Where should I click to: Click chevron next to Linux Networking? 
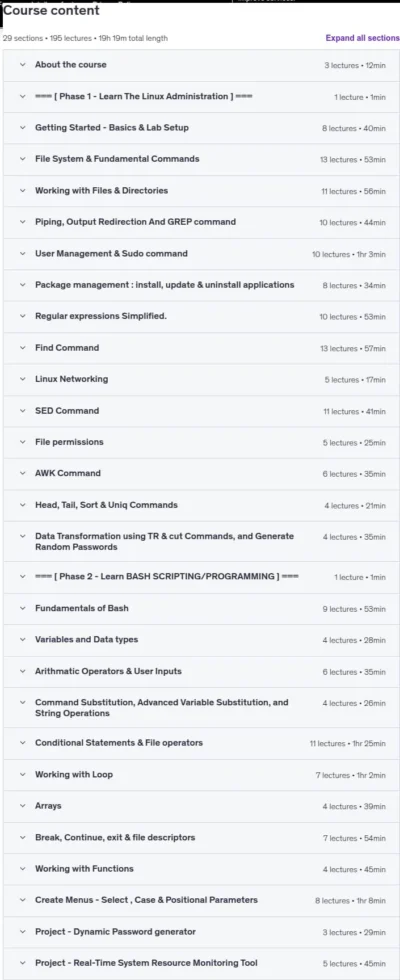(22, 379)
